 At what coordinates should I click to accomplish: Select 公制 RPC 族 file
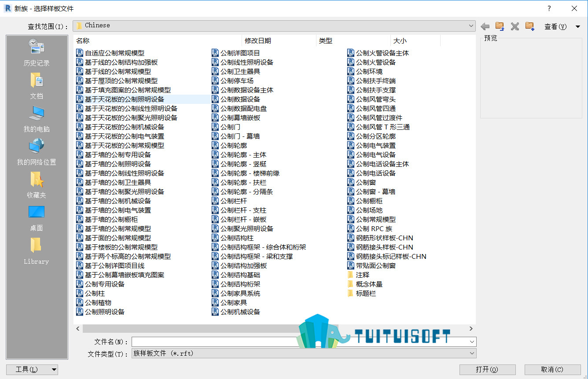[x=370, y=228]
